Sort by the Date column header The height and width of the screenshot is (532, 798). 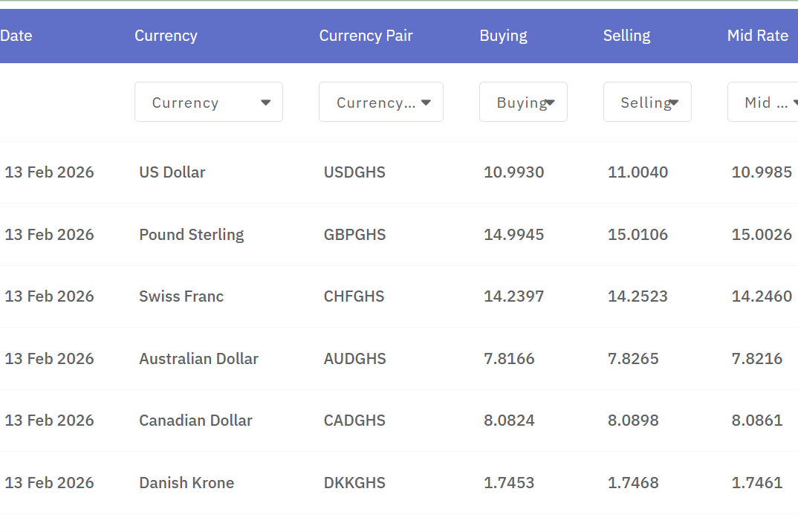tap(16, 36)
